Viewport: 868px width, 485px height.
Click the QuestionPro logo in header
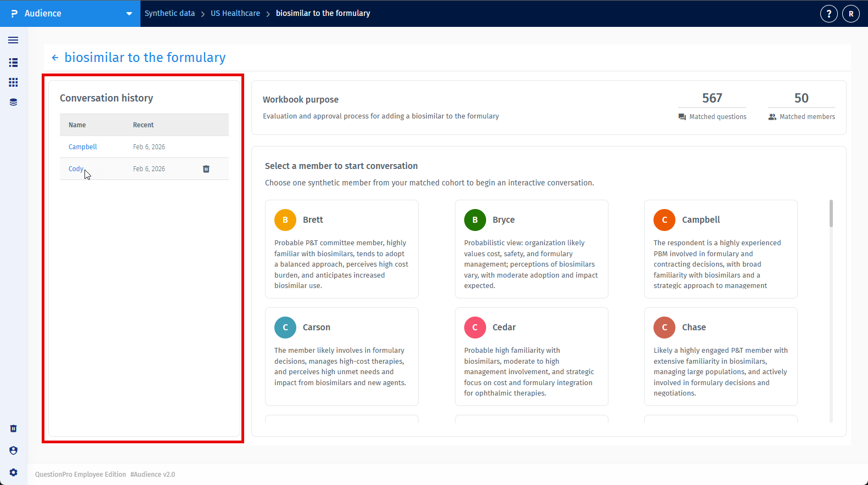[14, 14]
